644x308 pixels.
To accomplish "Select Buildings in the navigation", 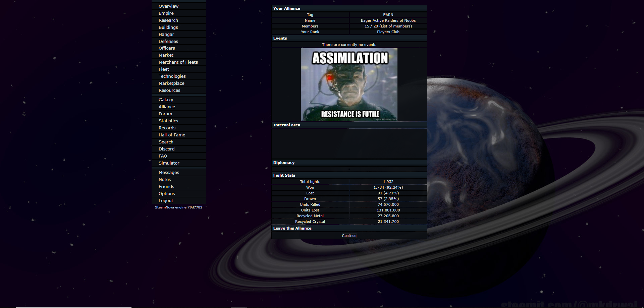I will pos(168,27).
